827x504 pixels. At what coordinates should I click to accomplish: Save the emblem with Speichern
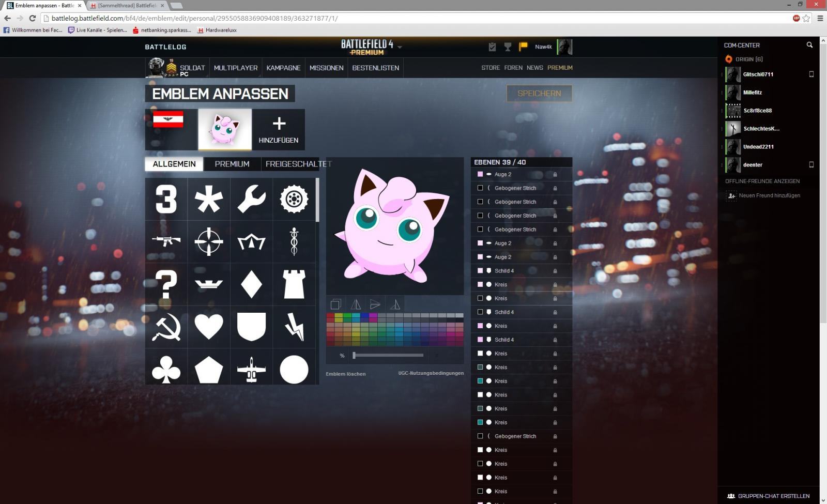point(539,94)
